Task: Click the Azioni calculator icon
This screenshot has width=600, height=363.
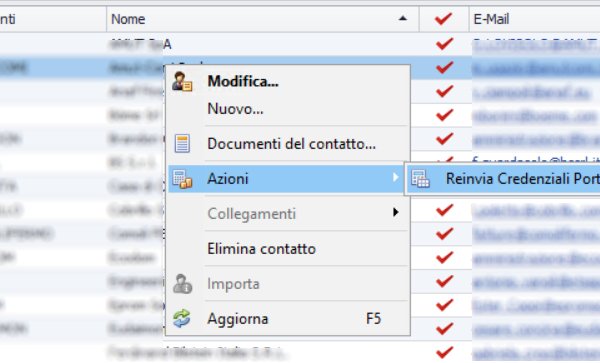Action: point(182,179)
